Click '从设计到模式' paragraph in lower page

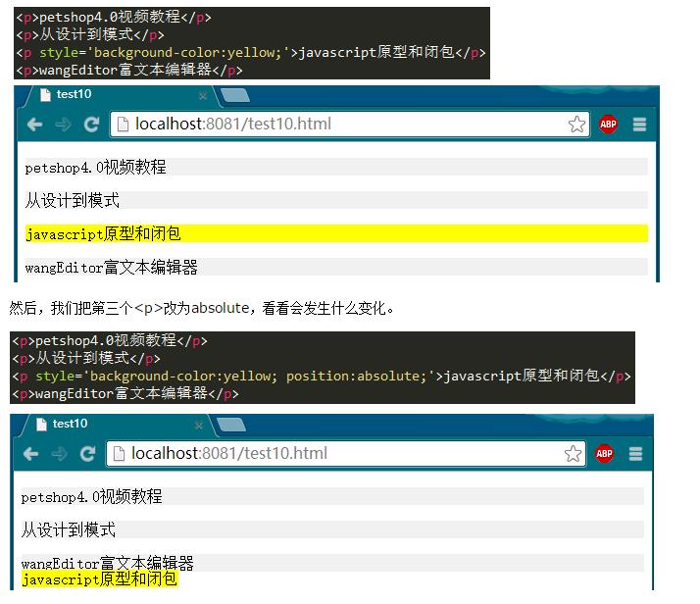click(x=332, y=529)
